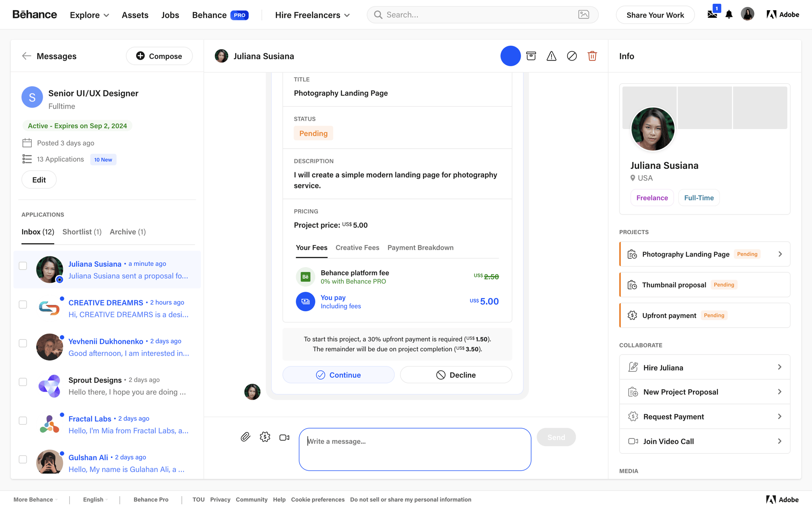
Task: Open Juliana's profile photo in Info panel
Action: coord(653,129)
